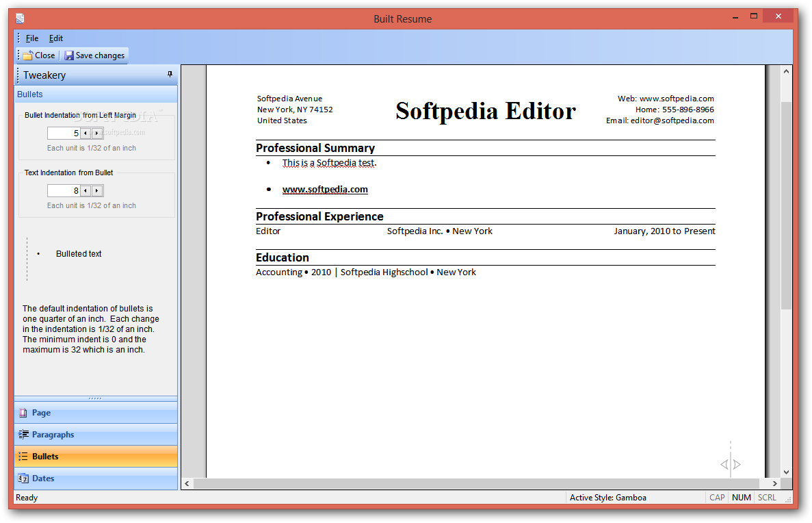Click the NUM status bar indicator
This screenshot has width=812, height=523.
(x=741, y=498)
